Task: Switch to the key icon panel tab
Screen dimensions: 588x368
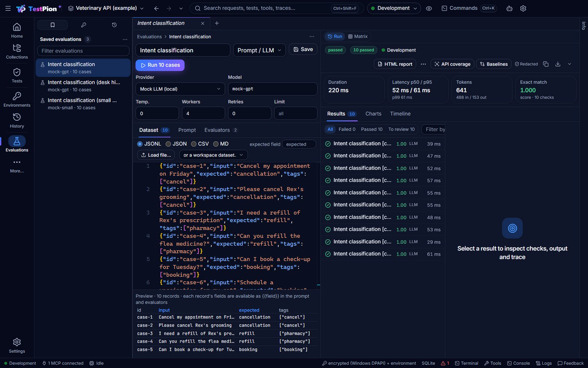Action: 83,25
